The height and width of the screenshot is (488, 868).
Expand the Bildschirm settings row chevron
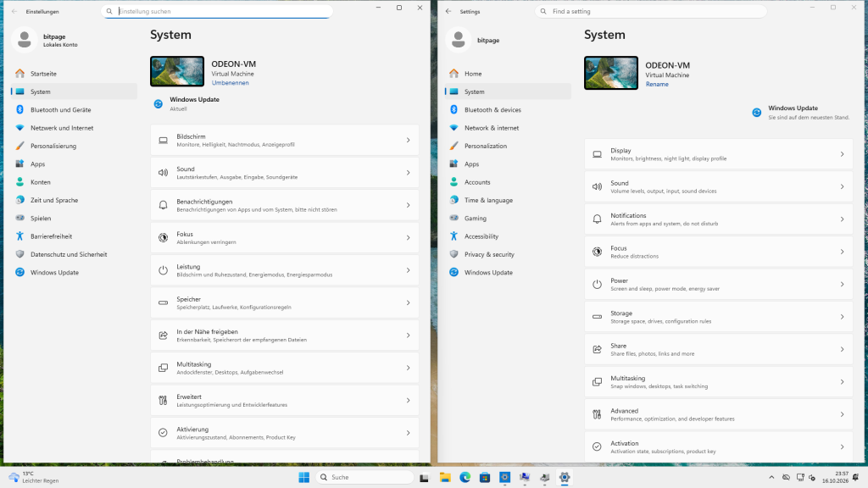tap(408, 140)
